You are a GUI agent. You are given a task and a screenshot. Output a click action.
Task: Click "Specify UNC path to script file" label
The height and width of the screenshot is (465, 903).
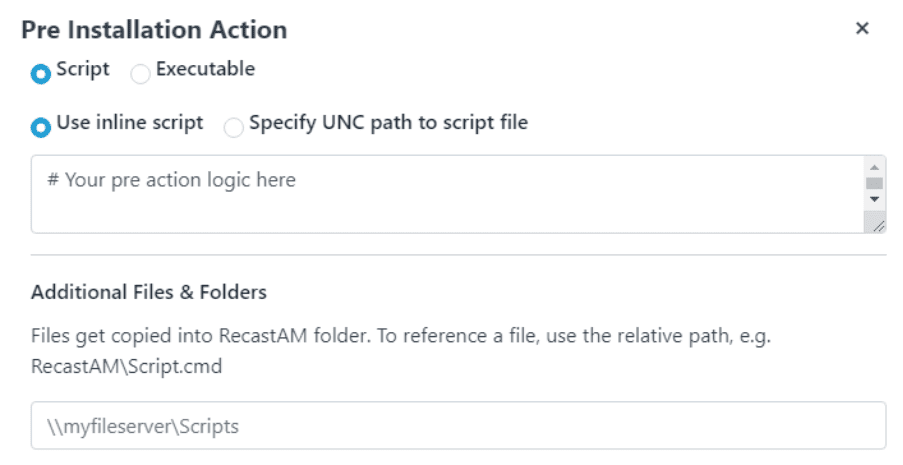click(x=388, y=123)
